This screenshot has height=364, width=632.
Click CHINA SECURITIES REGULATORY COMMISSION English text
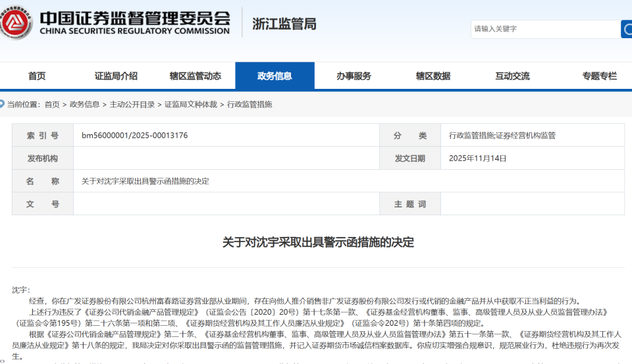134,31
